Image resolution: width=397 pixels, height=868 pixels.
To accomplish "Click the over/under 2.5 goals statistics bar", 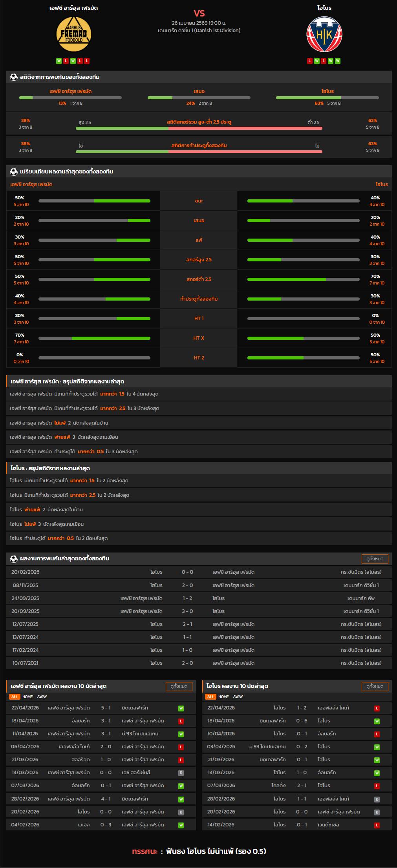I will click(199, 128).
